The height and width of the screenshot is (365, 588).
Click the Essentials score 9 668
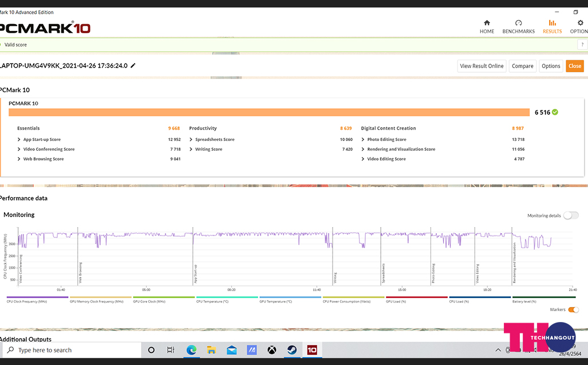[x=174, y=128]
